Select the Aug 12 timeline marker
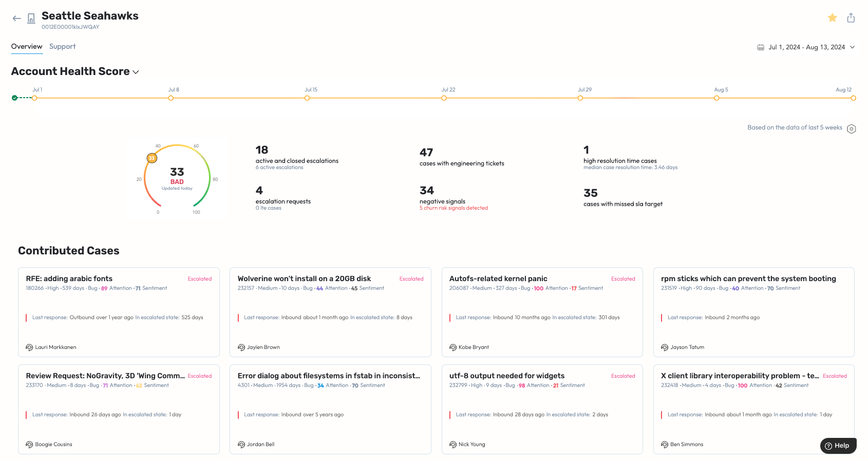 point(853,98)
